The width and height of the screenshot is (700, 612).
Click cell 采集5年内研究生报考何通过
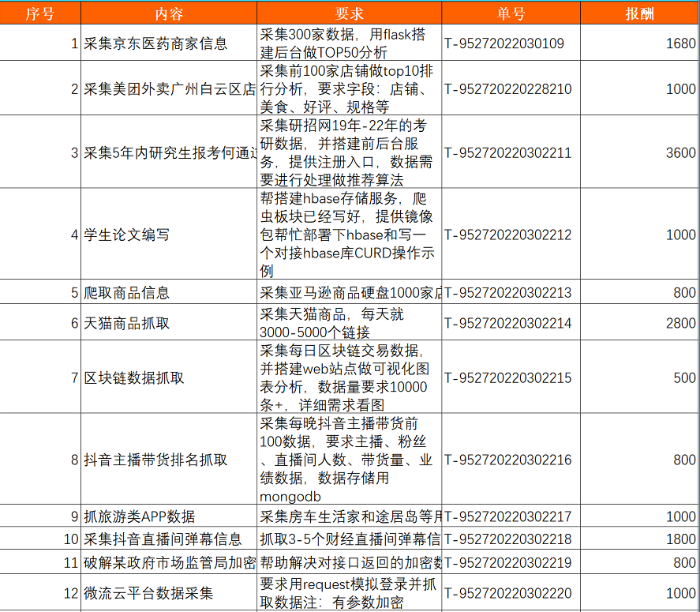point(169,152)
